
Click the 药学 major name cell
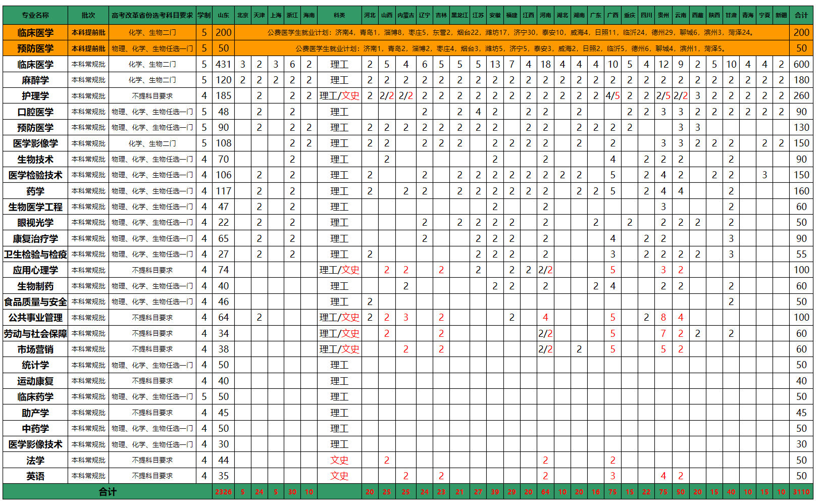coord(35,191)
